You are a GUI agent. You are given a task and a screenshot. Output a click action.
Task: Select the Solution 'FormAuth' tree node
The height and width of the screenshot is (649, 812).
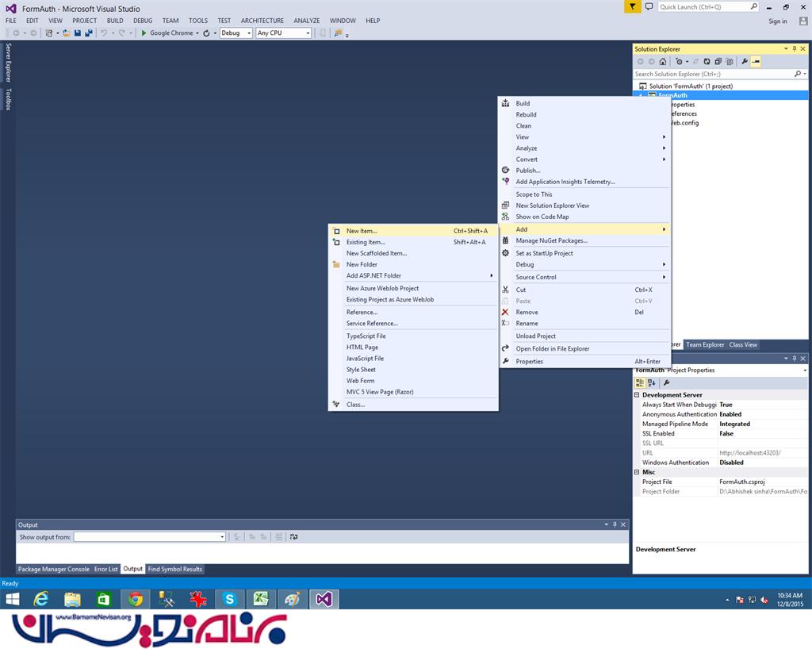coord(691,86)
